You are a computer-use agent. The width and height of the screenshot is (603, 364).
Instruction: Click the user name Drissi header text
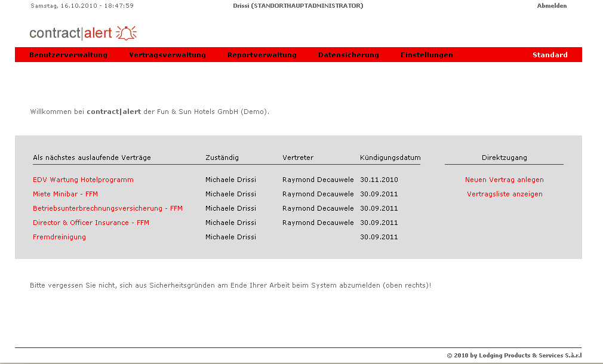pos(297,6)
